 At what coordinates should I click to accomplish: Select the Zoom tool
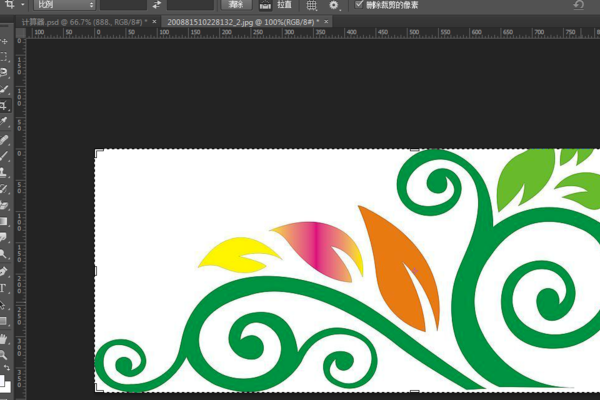(x=4, y=355)
